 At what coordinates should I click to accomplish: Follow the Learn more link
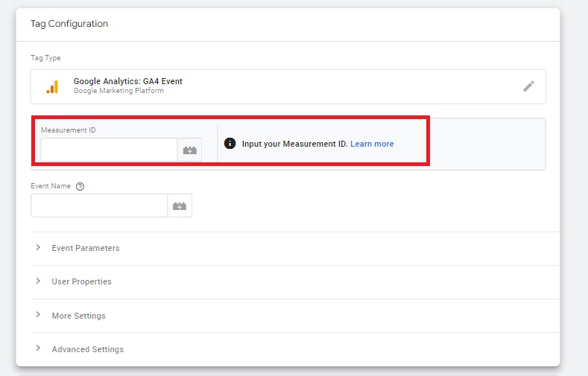tap(372, 144)
